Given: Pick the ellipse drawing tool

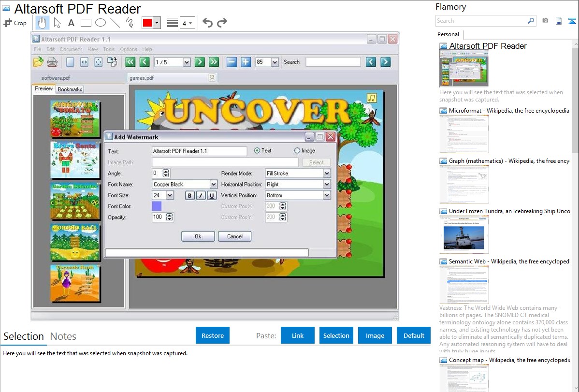Looking at the screenshot, I should [101, 23].
